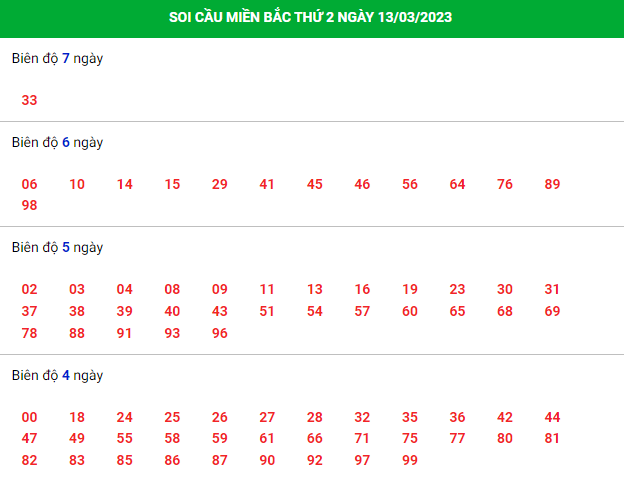This screenshot has height=479, width=624.
Task: Select number 78 in the 5-day list
Action: tap(29, 333)
